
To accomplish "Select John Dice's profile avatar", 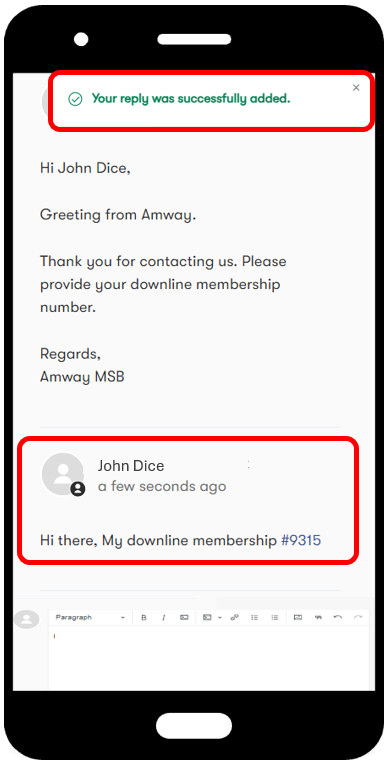I will pos(63,474).
